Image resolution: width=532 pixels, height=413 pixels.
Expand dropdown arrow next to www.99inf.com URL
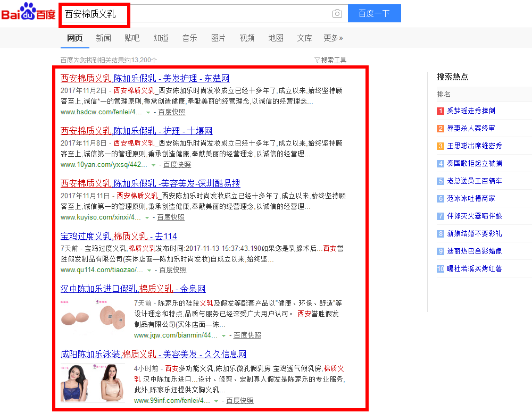coord(216,401)
